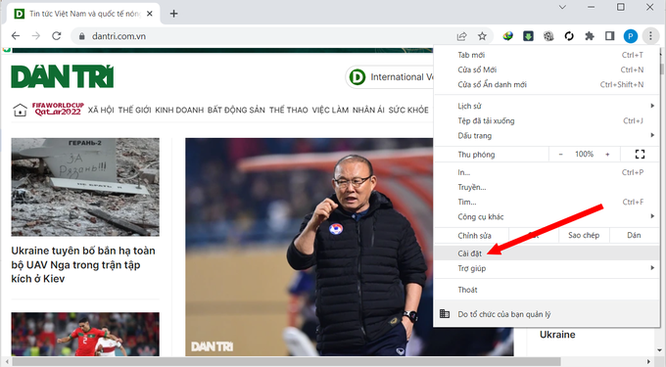Toggle the browser side panel icon
Image resolution: width=666 pixels, height=367 pixels.
point(610,36)
